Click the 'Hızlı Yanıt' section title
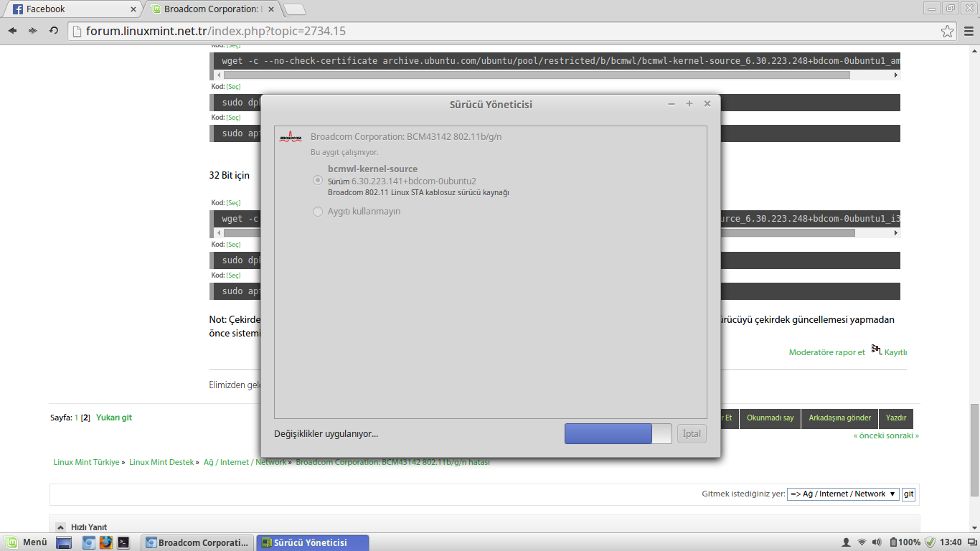The image size is (980, 551). click(89, 527)
